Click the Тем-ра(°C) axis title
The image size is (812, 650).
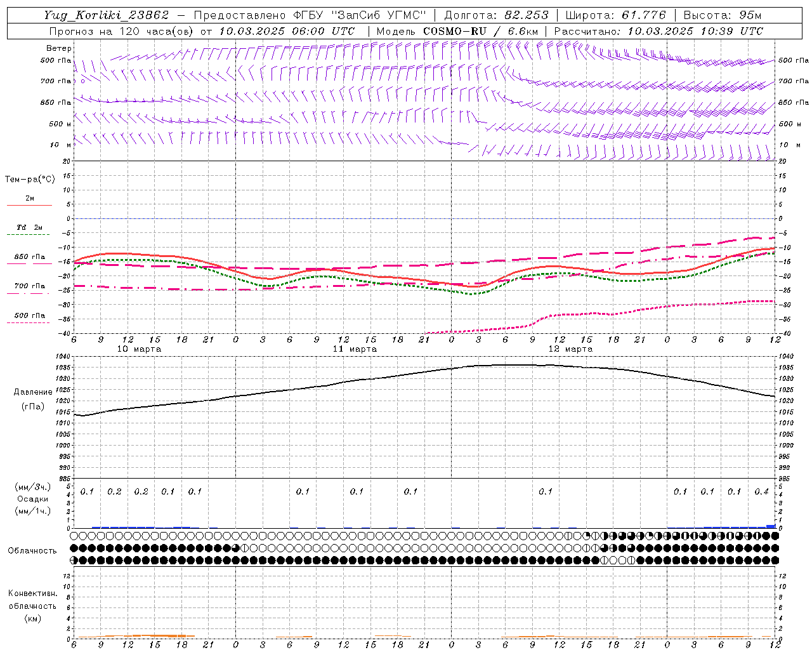[x=30, y=180]
